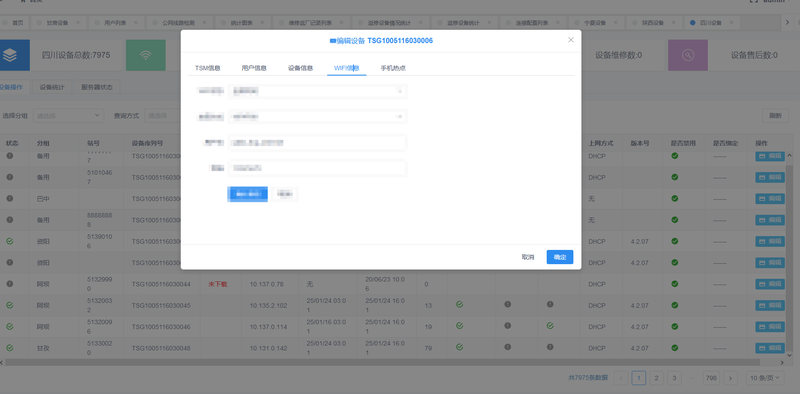This screenshot has width=800, height=394.
Task: Switch to the TSM信息 tab in dialog
Action: pyautogui.click(x=208, y=68)
